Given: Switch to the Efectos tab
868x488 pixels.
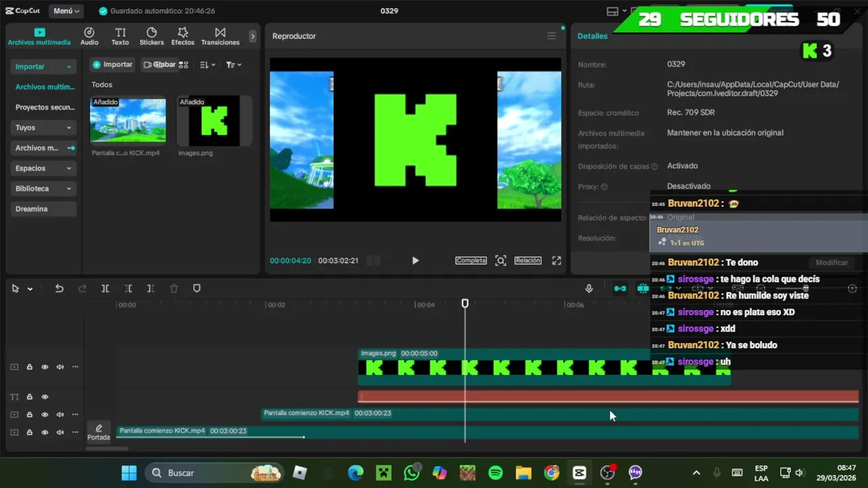Looking at the screenshot, I should coord(182,37).
